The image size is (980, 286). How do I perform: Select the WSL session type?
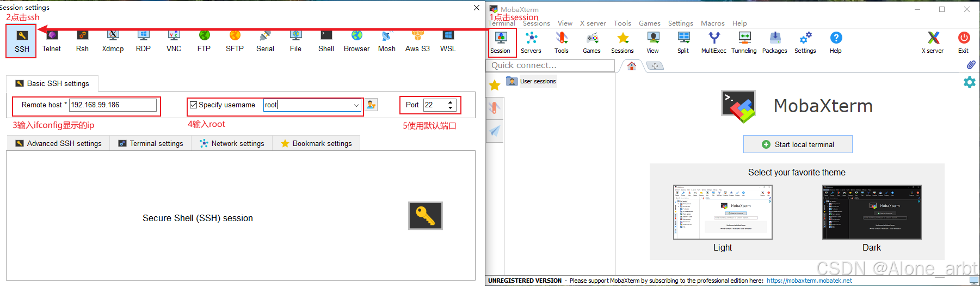coord(448,42)
